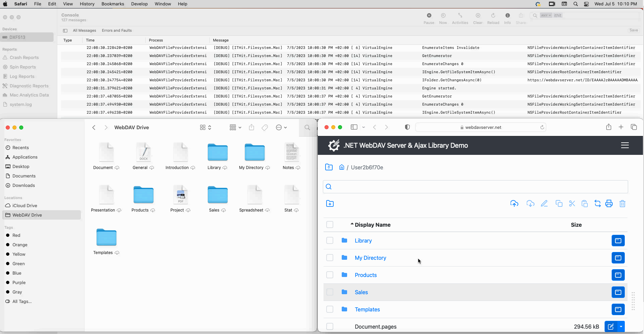This screenshot has height=334, width=644.
Task: Click edit button for Document.pages
Action: tap(611, 327)
